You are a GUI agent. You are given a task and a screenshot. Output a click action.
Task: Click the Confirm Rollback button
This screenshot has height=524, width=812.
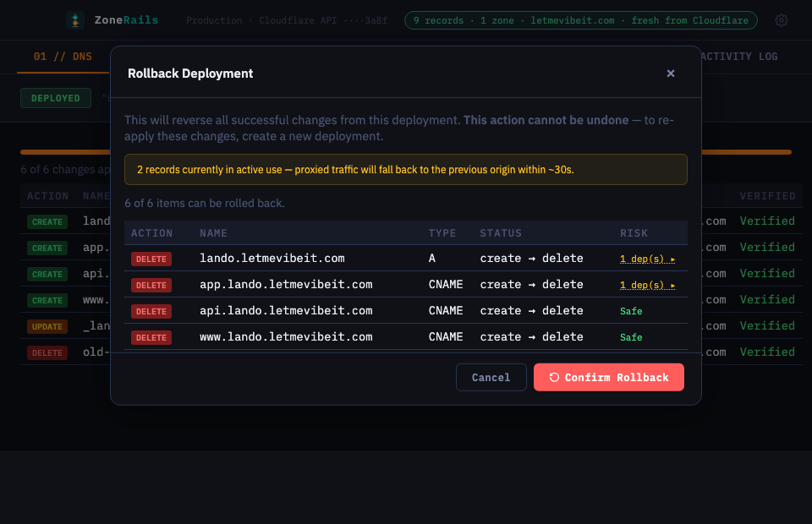608,377
